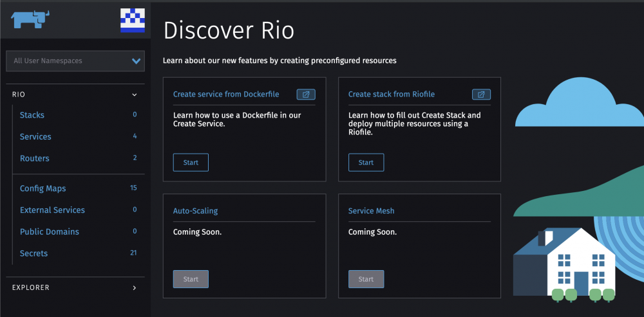Open the Secrets sidebar item
The height and width of the screenshot is (317, 644).
[34, 253]
